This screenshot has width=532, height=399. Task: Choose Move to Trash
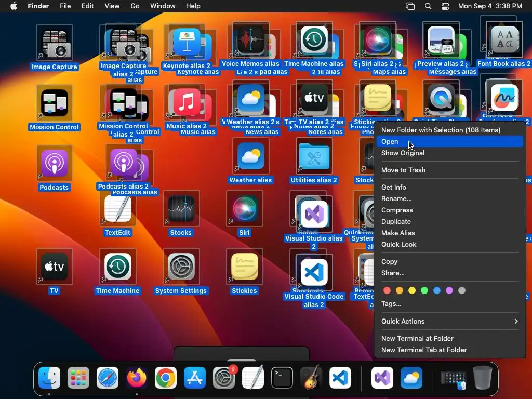(x=449, y=170)
